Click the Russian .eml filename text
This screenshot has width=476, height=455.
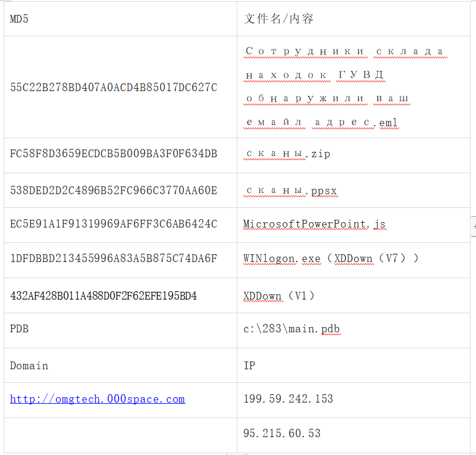(x=346, y=87)
